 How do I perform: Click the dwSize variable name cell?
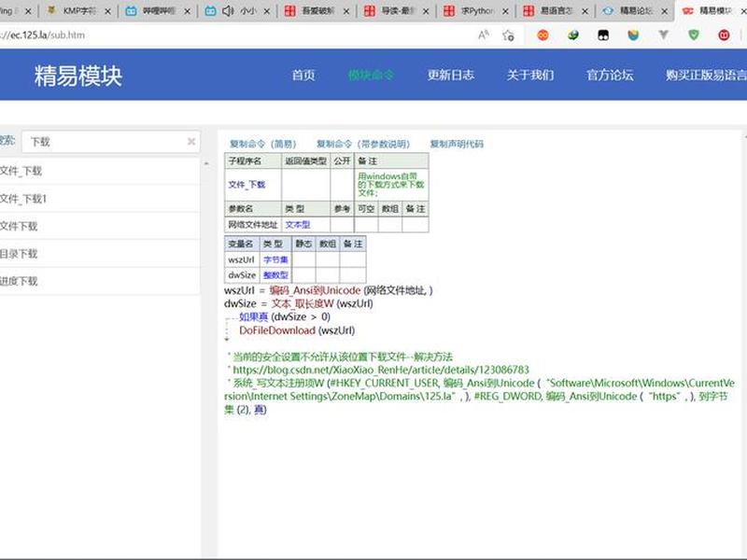click(242, 275)
